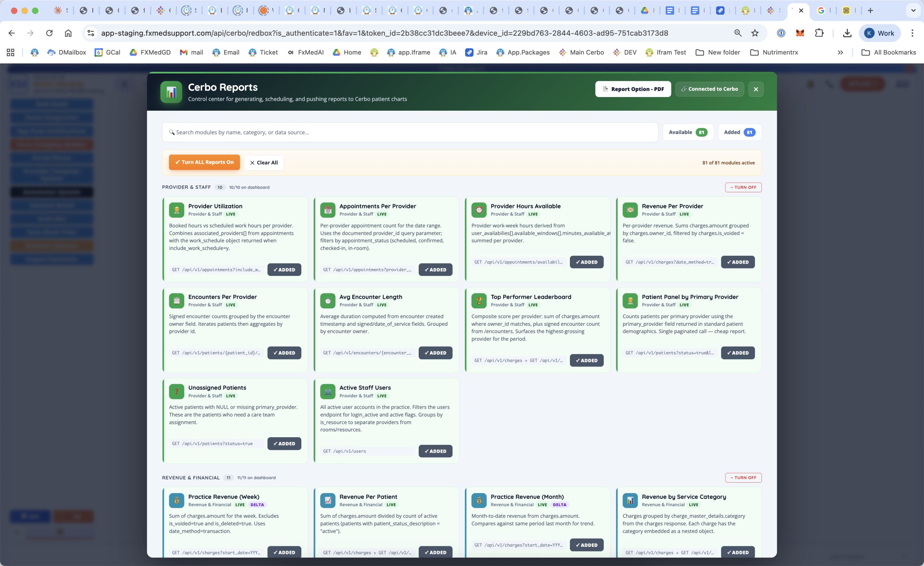924x566 pixels.
Task: Click the Avg Encounter Length timer icon
Action: coord(328,300)
